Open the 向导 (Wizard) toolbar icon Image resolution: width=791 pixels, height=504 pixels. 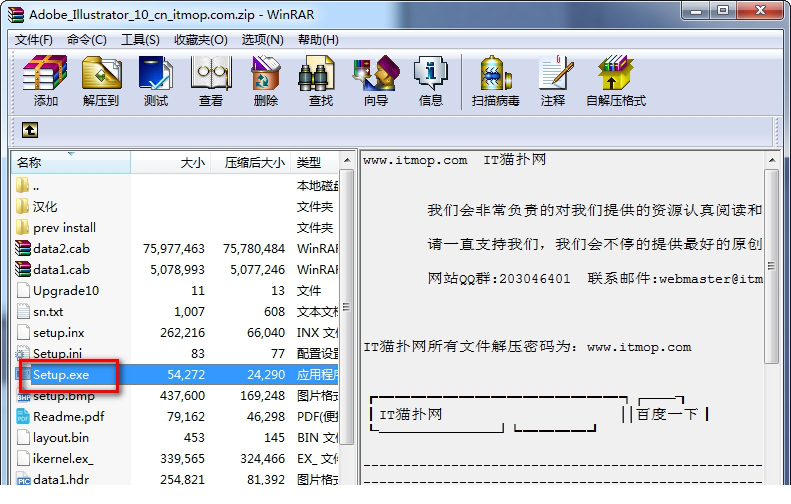[376, 74]
